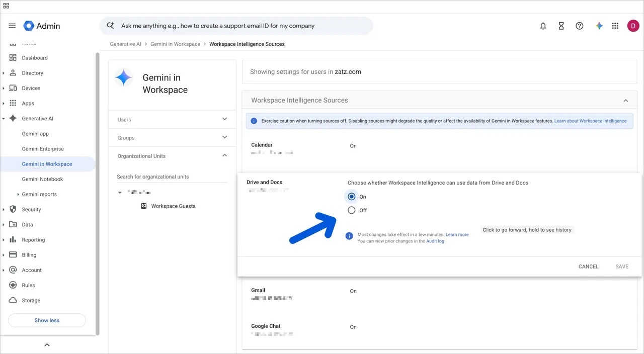The width and height of the screenshot is (644, 354).
Task: Click the Data folder icon
Action: (x=13, y=224)
